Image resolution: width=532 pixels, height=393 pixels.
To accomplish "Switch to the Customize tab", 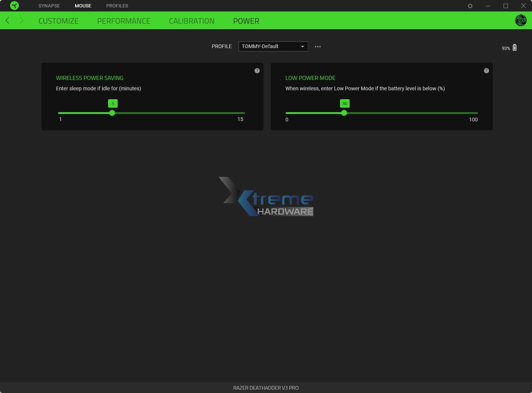I will (x=58, y=21).
